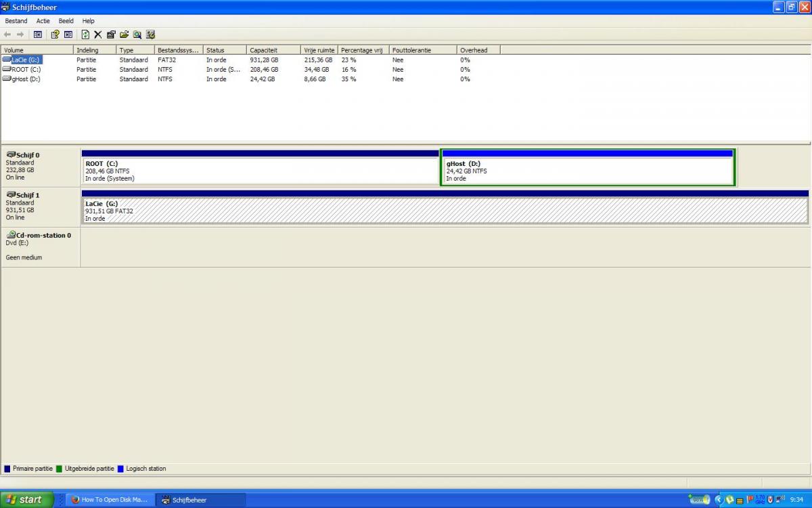Image resolution: width=812 pixels, height=508 pixels.
Task: Click the Back arrow in the toolbar
Action: [x=7, y=35]
